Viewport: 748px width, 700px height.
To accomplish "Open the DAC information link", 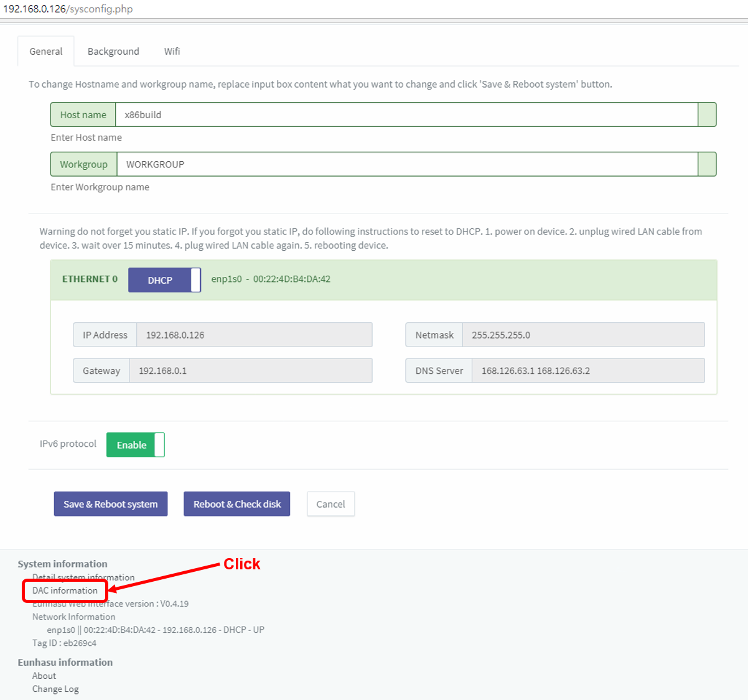I will 65,590.
